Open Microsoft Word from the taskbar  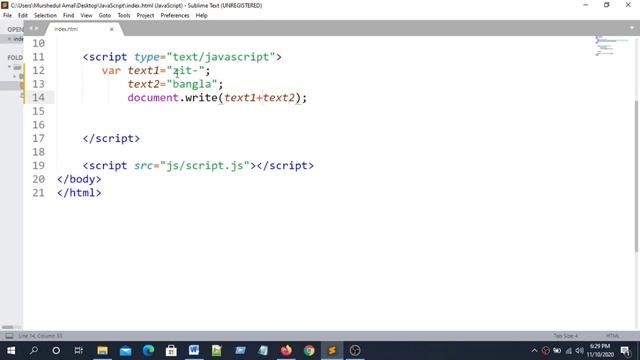pos(194,351)
